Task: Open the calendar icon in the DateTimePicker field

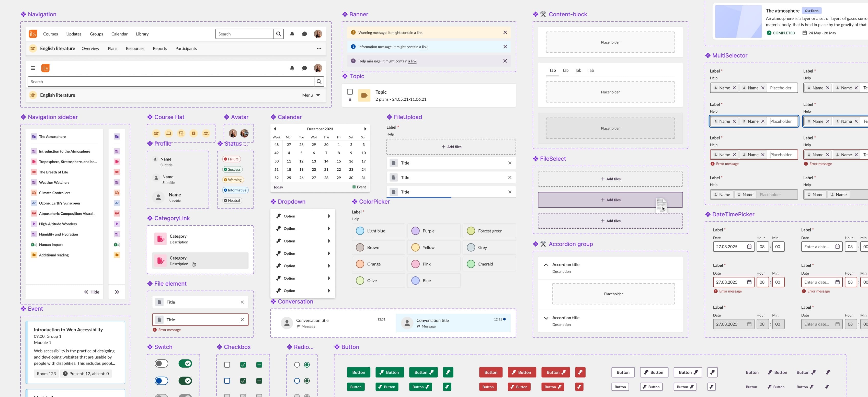Action: point(749,247)
